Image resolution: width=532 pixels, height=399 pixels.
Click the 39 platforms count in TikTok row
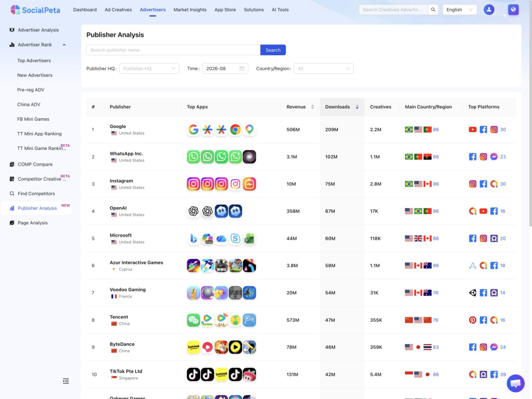[x=503, y=374]
